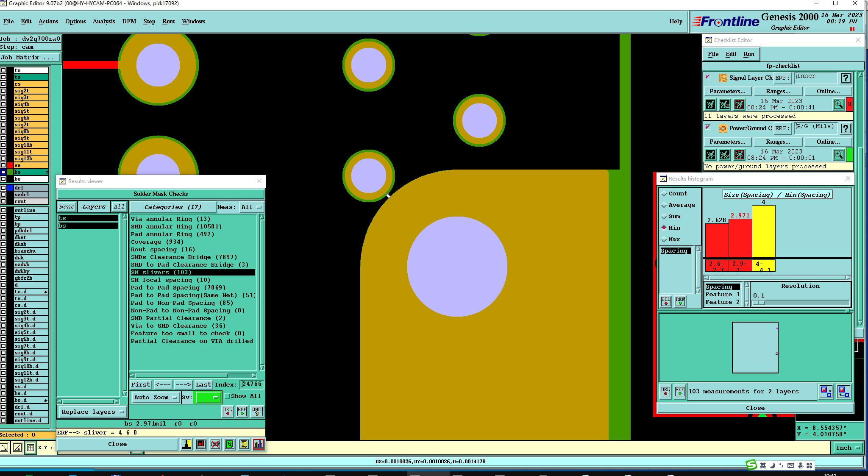Click the magnifier icon for Signal Layer check

click(x=838, y=104)
